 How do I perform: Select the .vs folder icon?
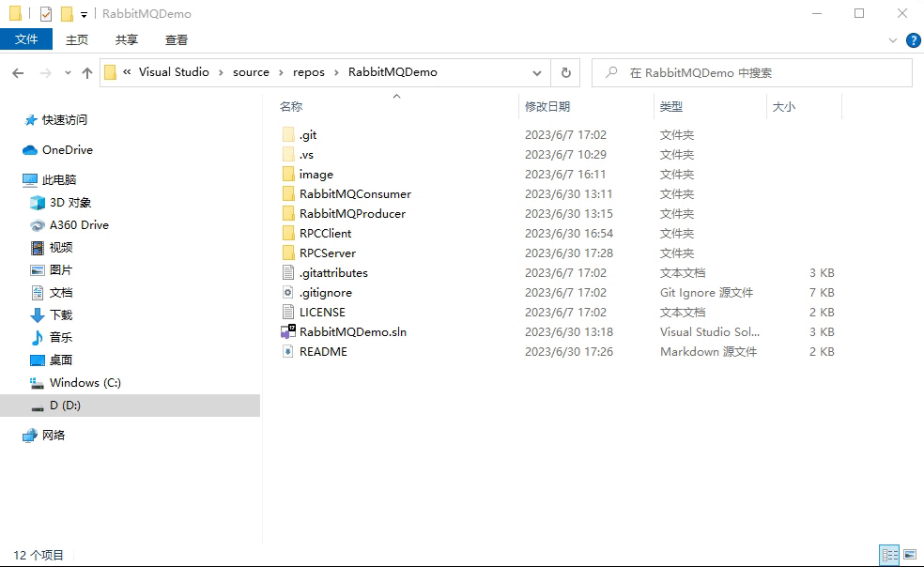point(288,154)
